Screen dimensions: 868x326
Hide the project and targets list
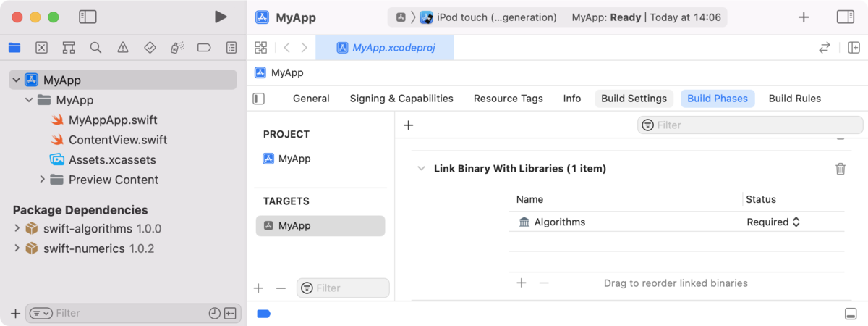click(259, 99)
